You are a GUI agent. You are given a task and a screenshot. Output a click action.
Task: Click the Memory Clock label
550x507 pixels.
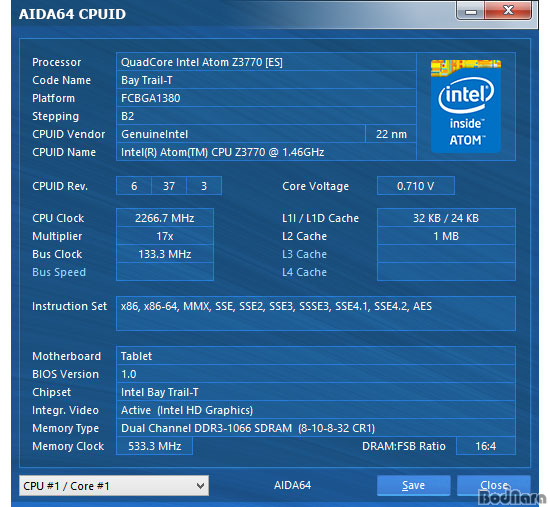68,446
